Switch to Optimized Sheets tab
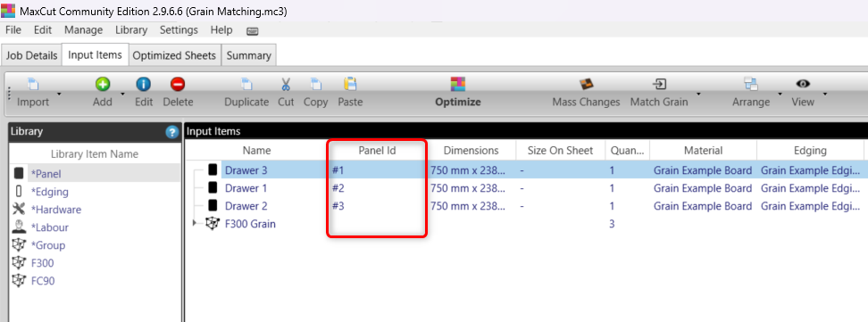 pyautogui.click(x=174, y=55)
